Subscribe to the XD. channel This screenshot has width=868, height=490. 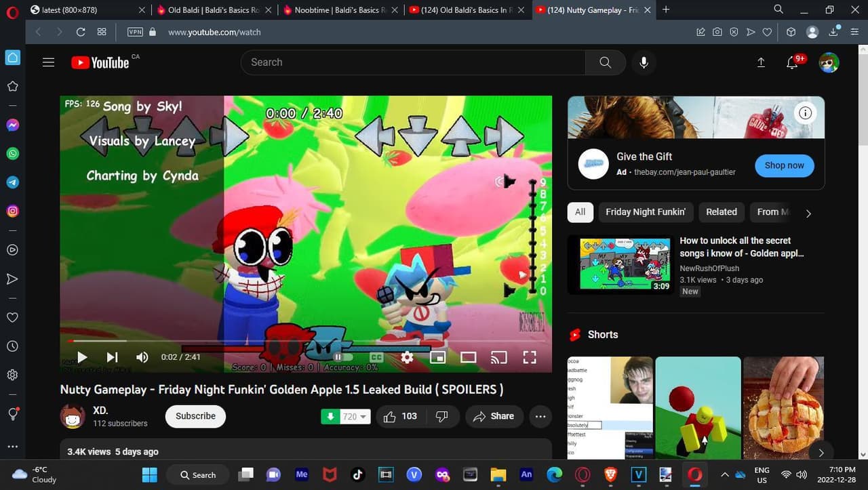click(195, 416)
